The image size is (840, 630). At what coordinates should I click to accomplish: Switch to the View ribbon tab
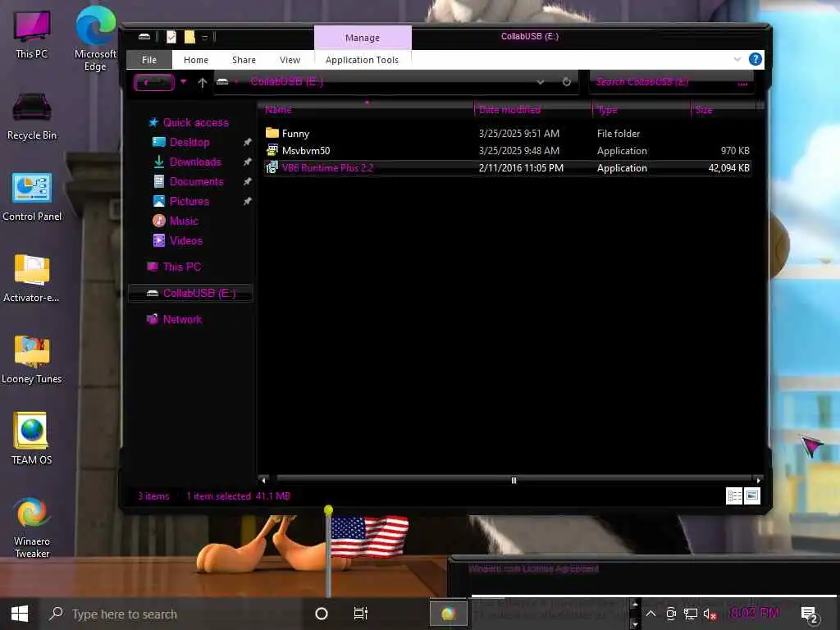tap(290, 59)
